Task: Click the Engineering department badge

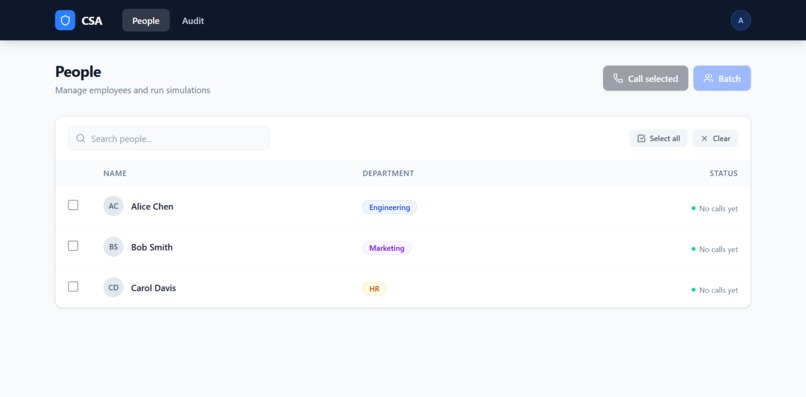Action: pos(390,207)
